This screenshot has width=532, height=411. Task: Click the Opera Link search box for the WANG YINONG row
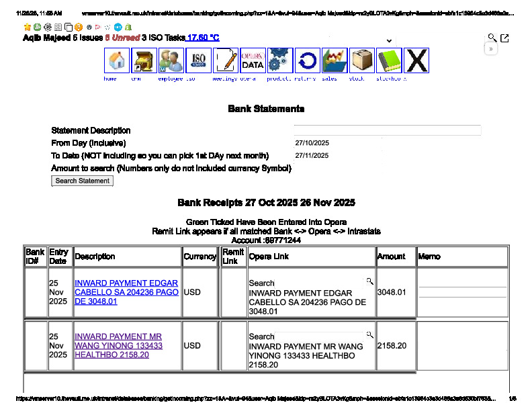320,336
